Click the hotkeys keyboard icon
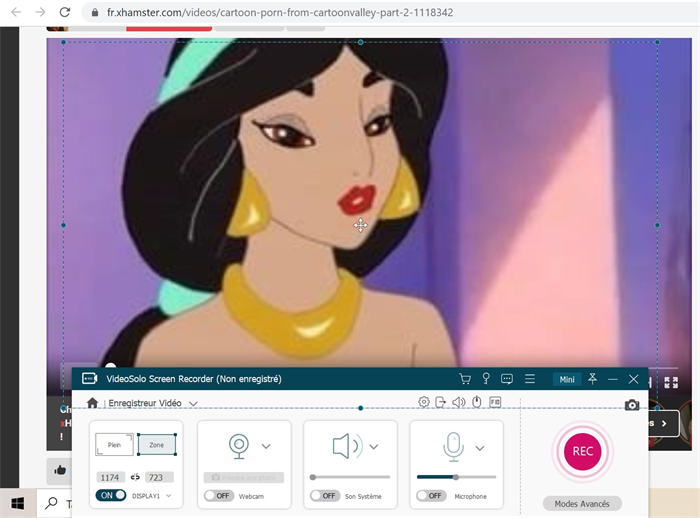 [495, 402]
